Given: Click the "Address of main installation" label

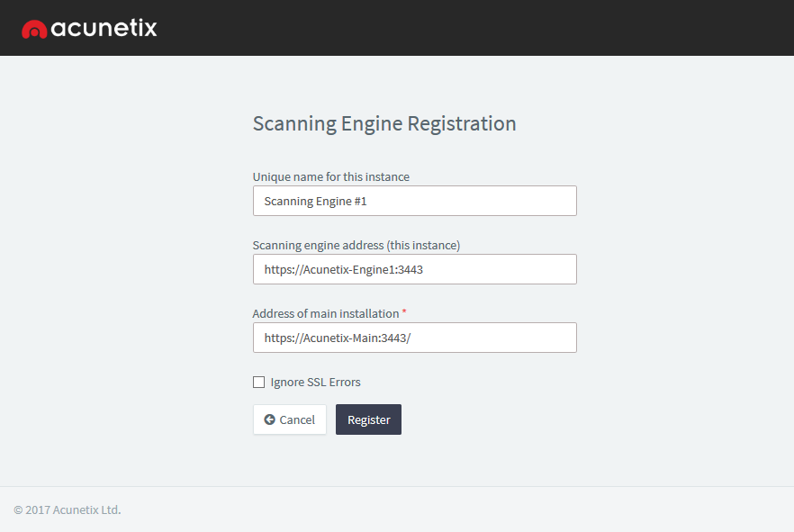Looking at the screenshot, I should tap(326, 314).
